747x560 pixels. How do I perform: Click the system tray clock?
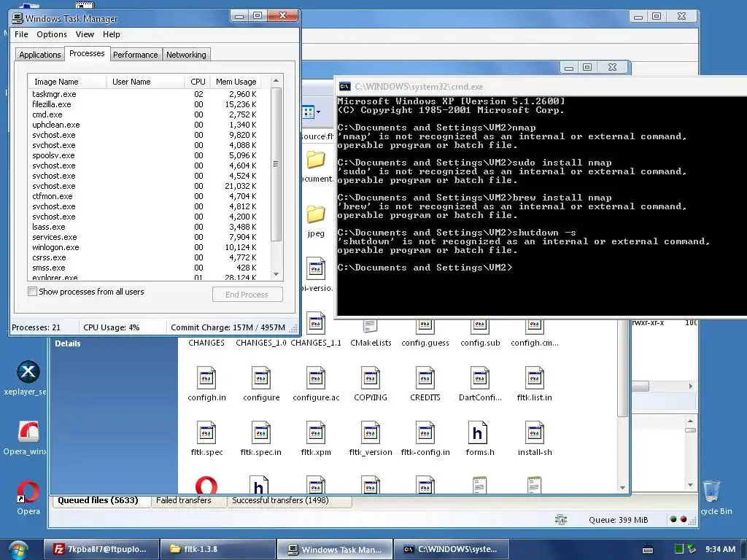coord(720,550)
